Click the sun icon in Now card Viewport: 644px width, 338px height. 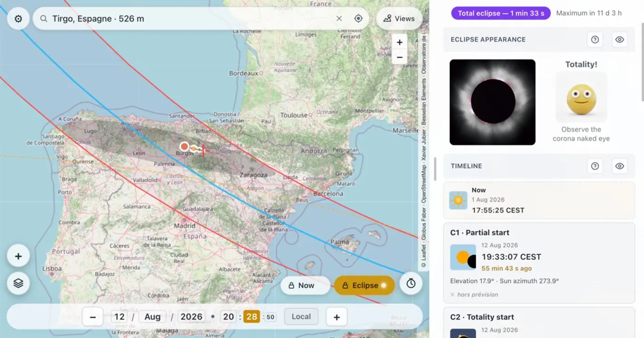[x=458, y=201]
